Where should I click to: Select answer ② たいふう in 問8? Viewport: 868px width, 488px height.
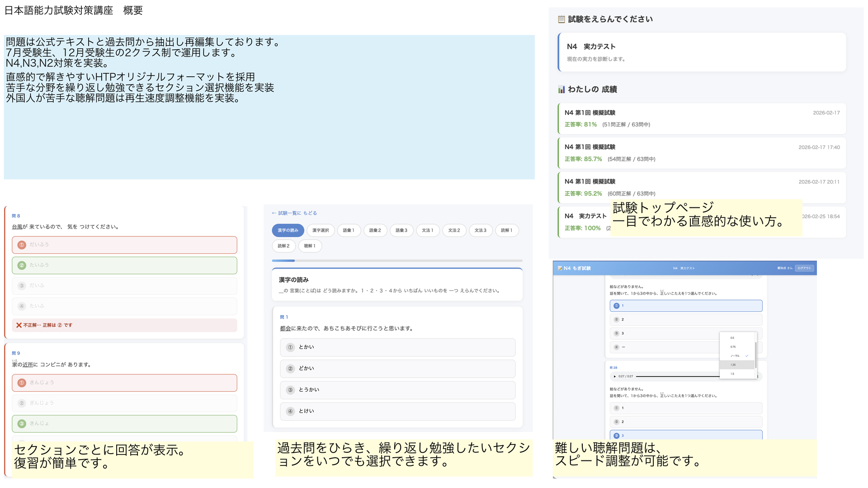click(124, 265)
